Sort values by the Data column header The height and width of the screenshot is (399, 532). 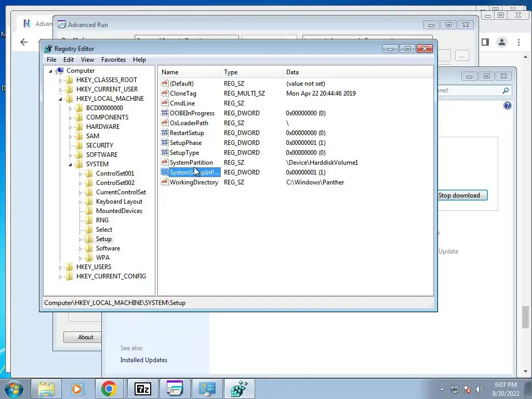pos(357,72)
